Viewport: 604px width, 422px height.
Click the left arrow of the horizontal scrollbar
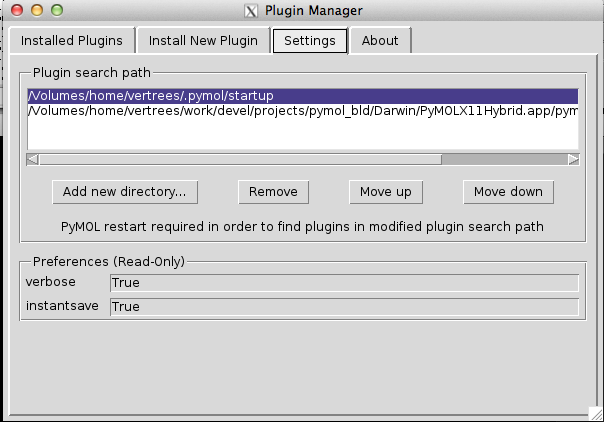(x=33, y=159)
